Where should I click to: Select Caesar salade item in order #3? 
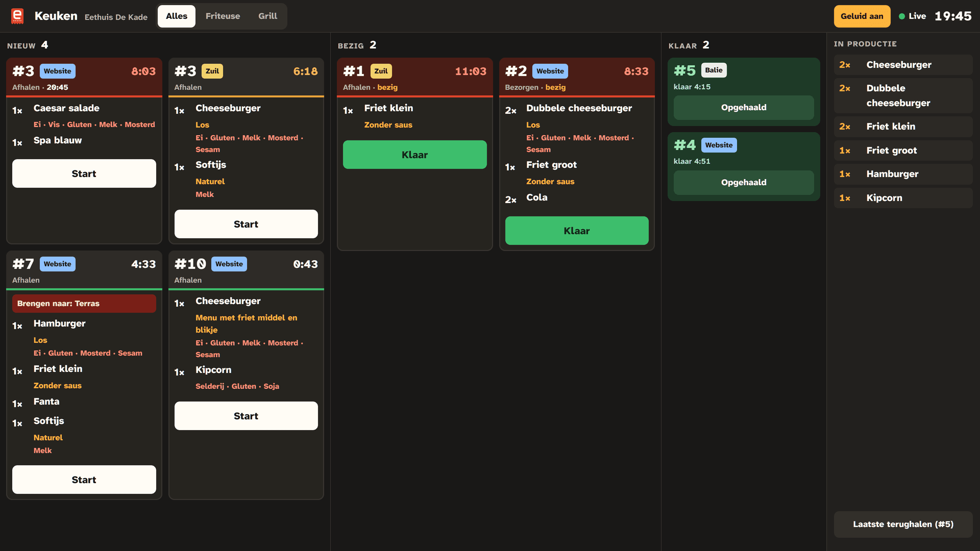click(66, 108)
